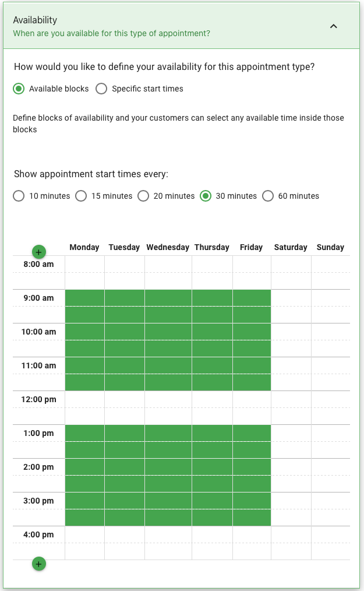Click the Monday 9:00 am green block

85,298
